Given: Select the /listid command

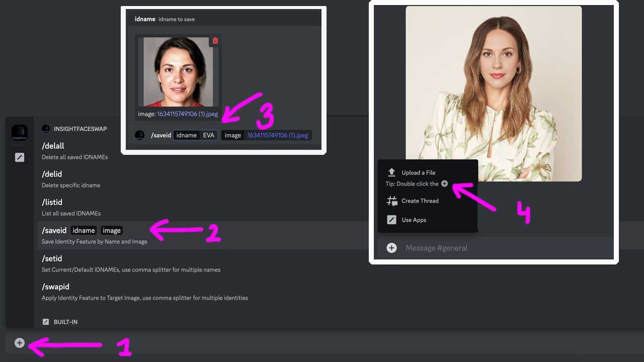Looking at the screenshot, I should [52, 202].
